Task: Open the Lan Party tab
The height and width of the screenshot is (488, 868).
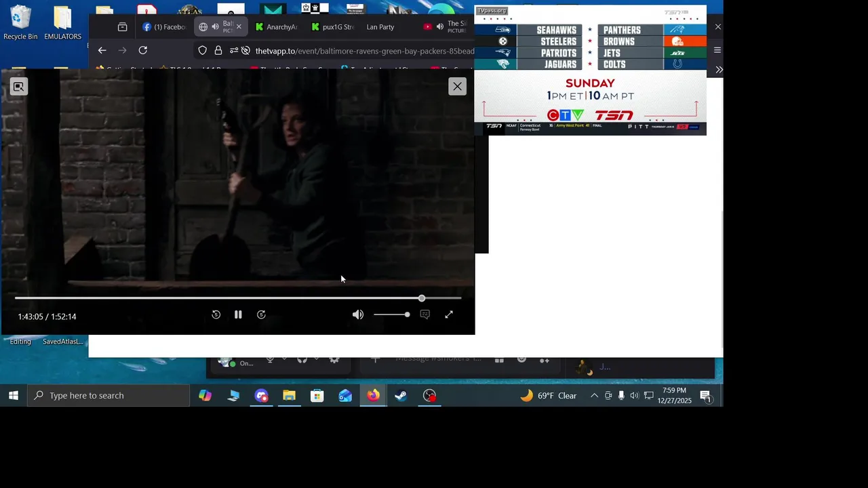Action: coord(380,27)
